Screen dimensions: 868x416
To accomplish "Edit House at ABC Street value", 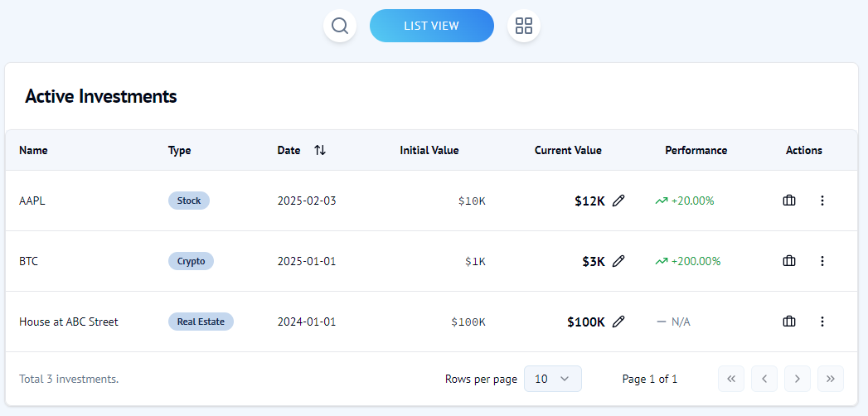I will pyautogui.click(x=618, y=322).
